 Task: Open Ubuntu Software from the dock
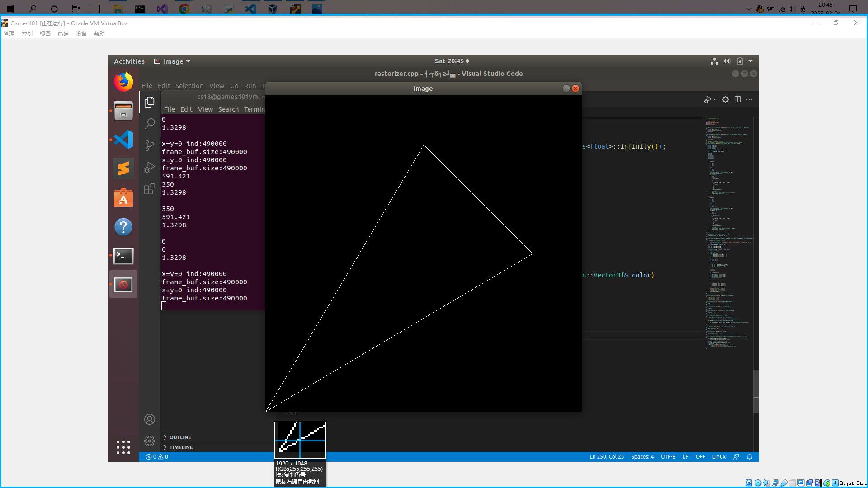point(123,197)
